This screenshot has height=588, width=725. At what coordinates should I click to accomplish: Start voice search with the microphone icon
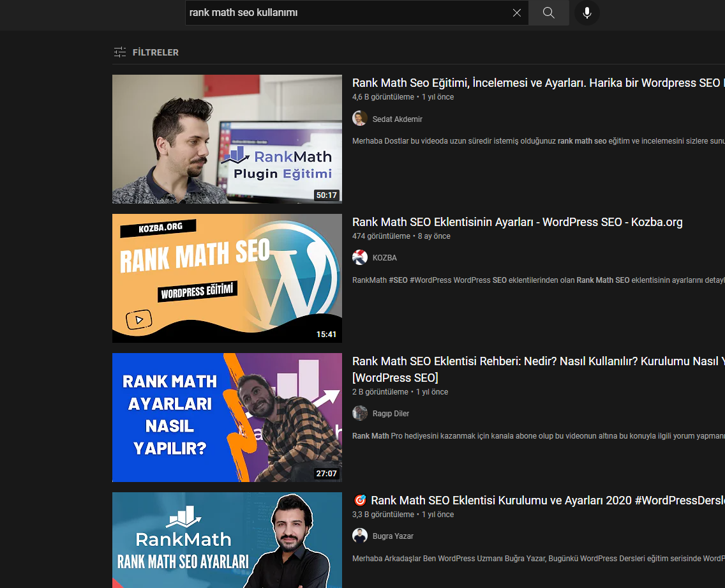587,13
